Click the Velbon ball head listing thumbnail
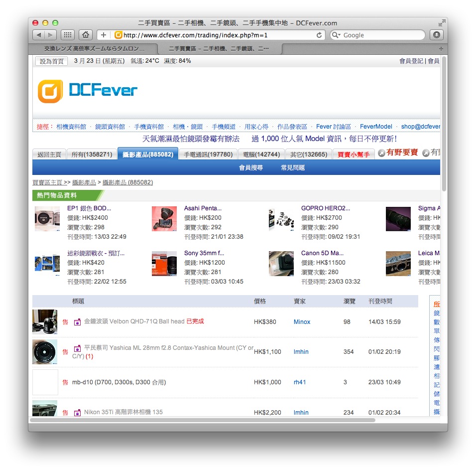 pyautogui.click(x=45, y=322)
